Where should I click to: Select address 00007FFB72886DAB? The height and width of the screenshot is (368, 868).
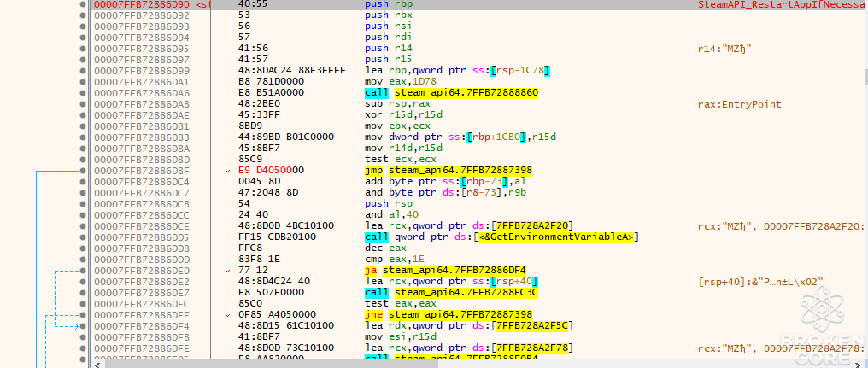point(141,103)
